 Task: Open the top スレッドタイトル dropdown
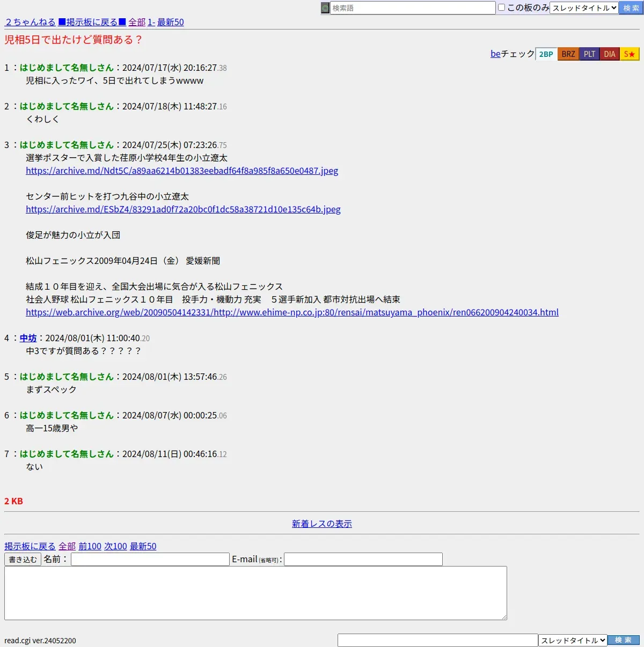(584, 8)
